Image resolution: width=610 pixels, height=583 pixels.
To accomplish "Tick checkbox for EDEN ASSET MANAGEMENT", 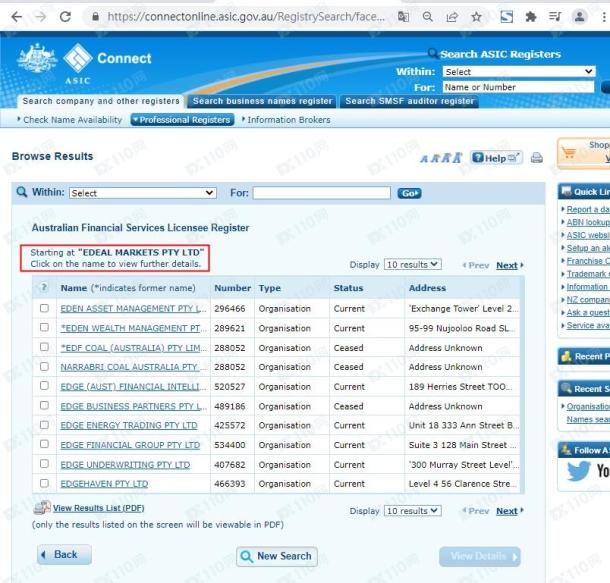I will (44, 308).
